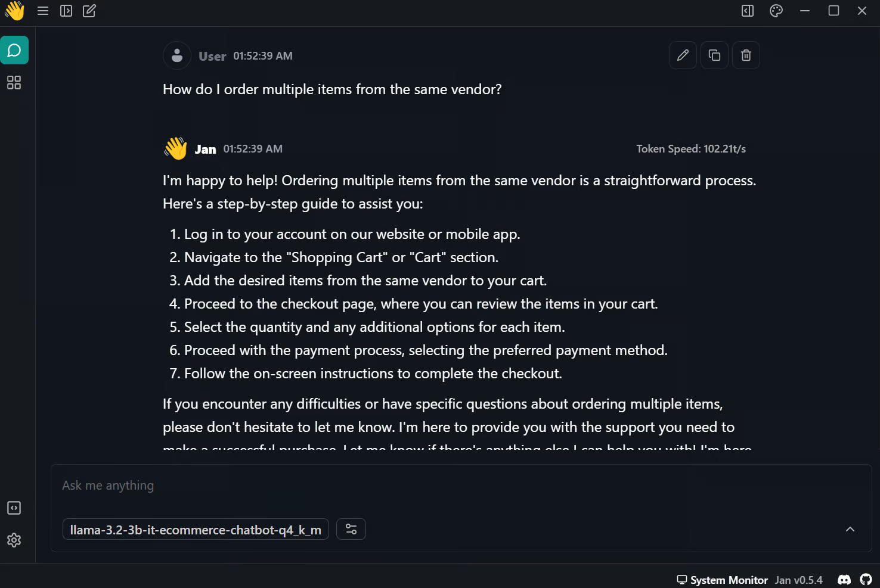Start a new thread with compose icon

pyautogui.click(x=89, y=11)
